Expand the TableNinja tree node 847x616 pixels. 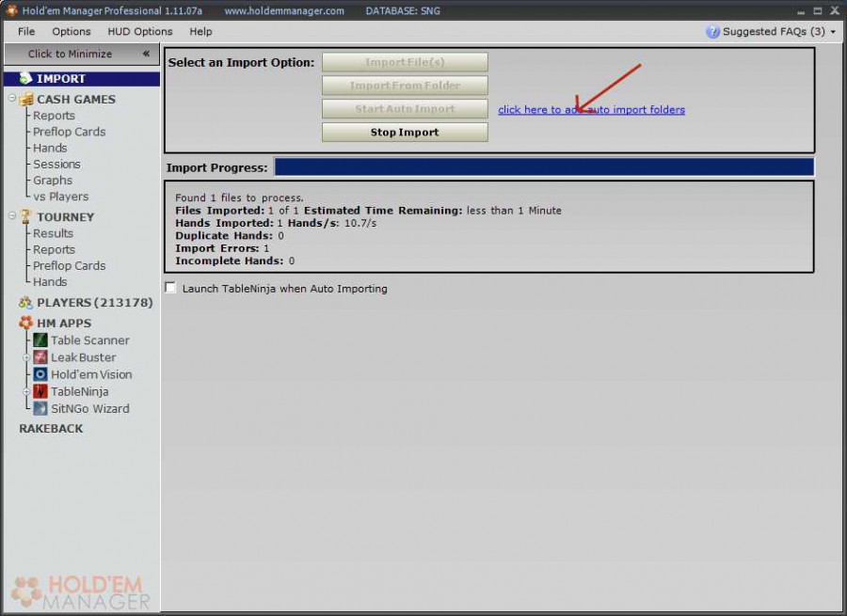pyautogui.click(x=25, y=392)
